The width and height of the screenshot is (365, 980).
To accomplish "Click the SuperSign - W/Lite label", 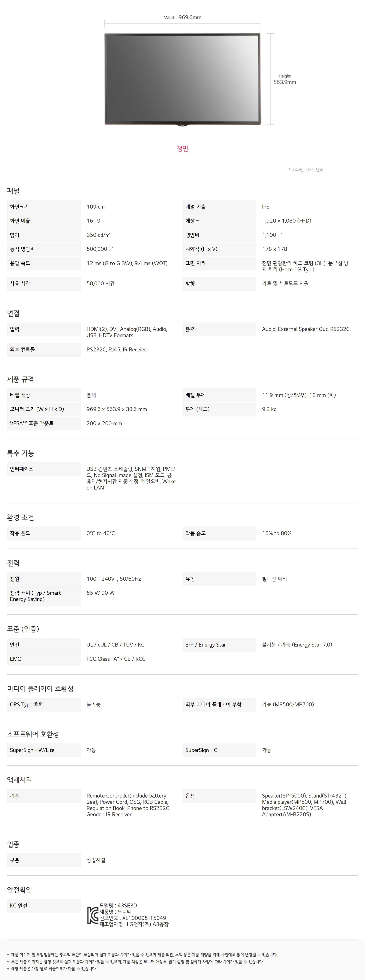I will 32,750.
